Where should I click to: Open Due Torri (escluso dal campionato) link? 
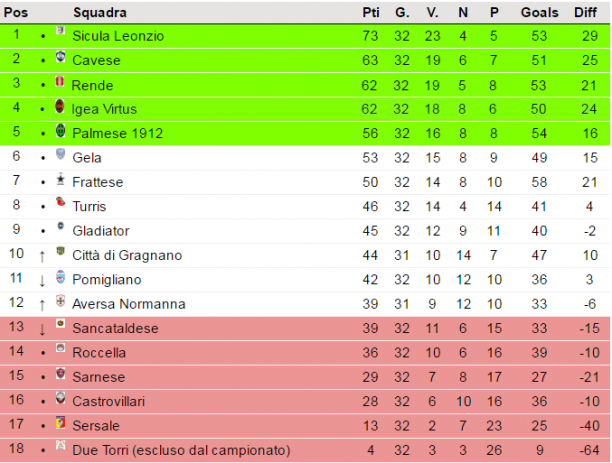pos(181,450)
